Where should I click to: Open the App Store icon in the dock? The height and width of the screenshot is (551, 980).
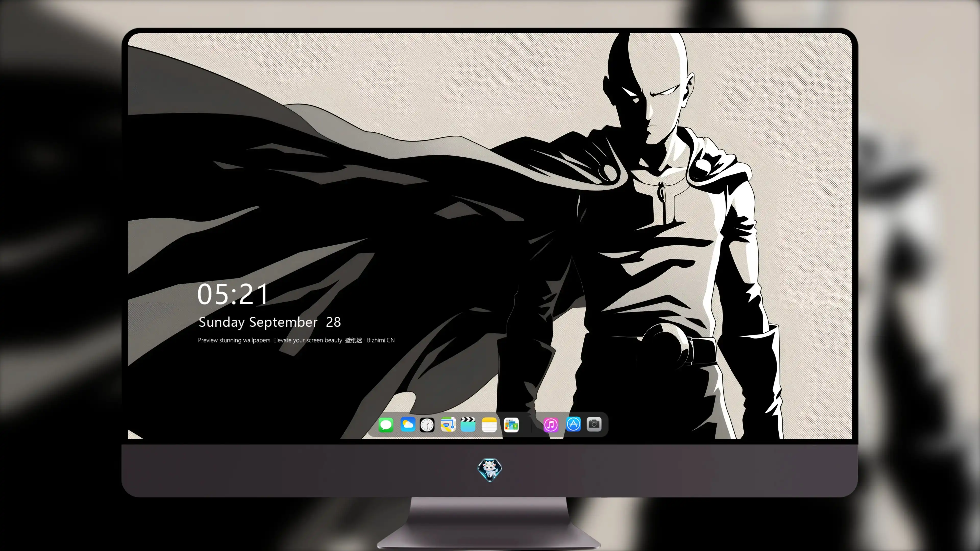(573, 424)
